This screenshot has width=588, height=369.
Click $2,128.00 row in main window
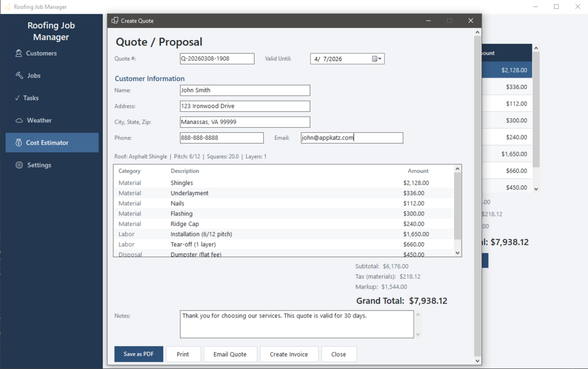click(x=507, y=70)
